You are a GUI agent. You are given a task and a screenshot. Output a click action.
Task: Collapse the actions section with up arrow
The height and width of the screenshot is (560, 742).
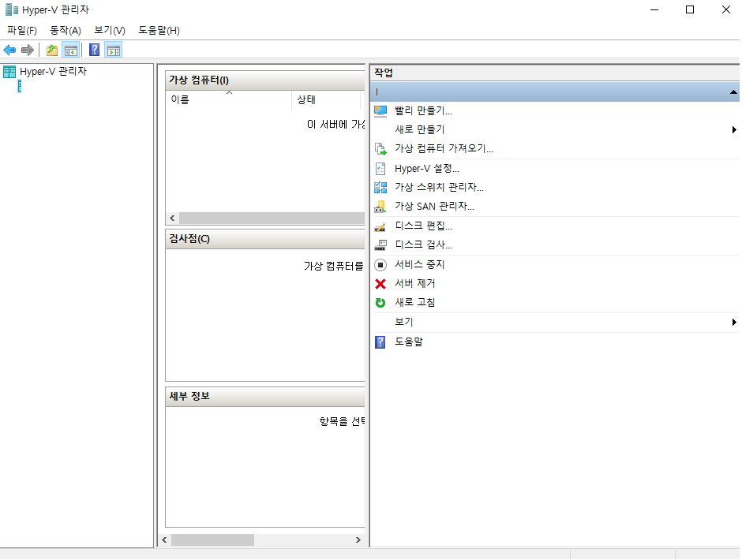coord(733,92)
